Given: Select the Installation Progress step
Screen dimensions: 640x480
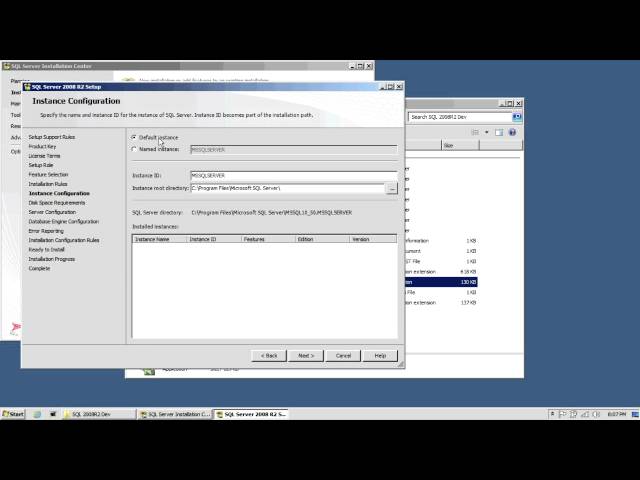Looking at the screenshot, I should (52, 259).
